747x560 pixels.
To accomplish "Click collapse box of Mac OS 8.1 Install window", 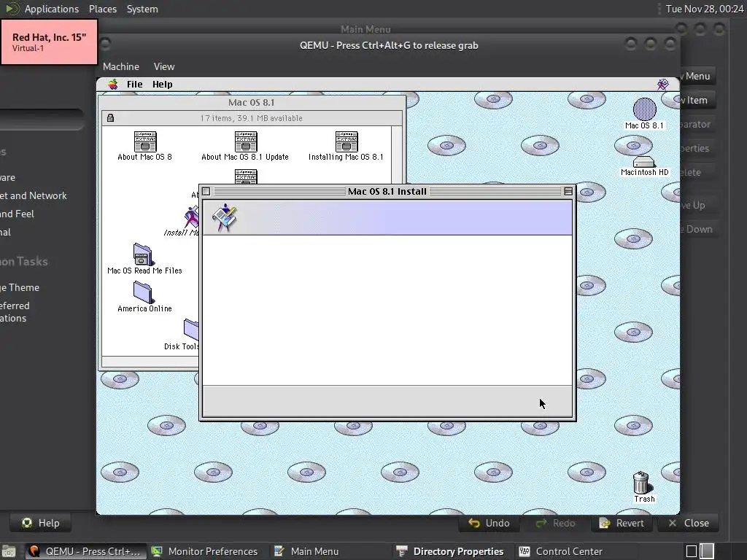I will pyautogui.click(x=568, y=192).
